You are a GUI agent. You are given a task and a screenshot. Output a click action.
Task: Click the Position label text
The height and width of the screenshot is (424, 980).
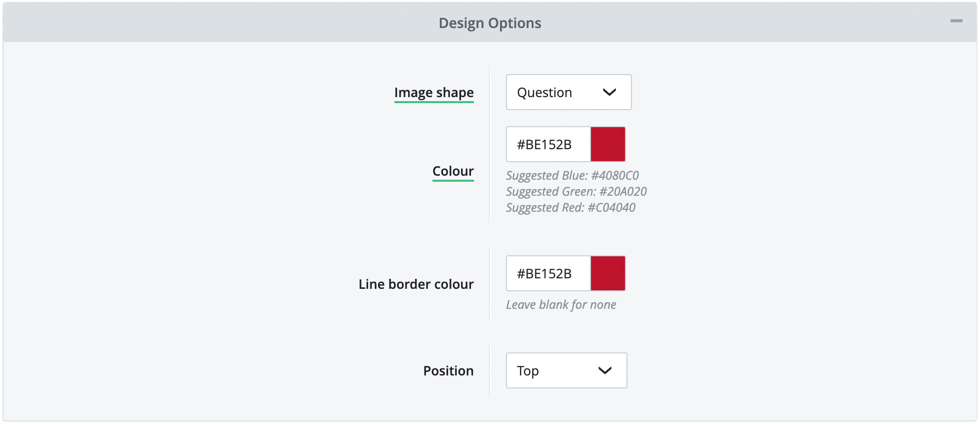point(448,370)
